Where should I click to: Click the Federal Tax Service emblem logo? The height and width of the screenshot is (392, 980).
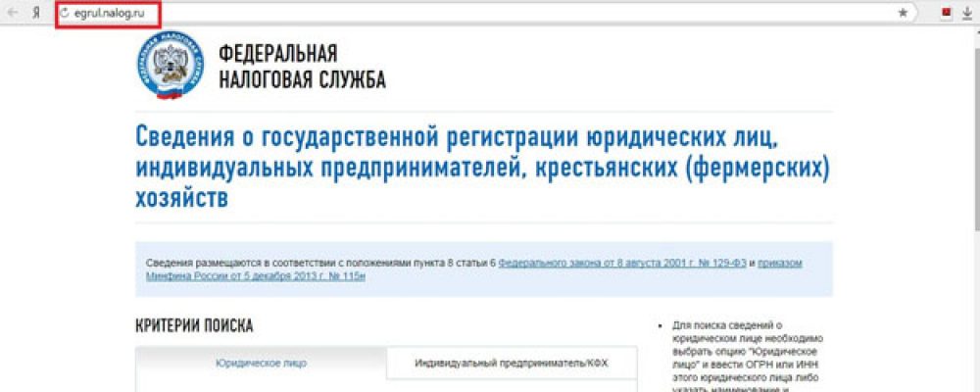[170, 65]
